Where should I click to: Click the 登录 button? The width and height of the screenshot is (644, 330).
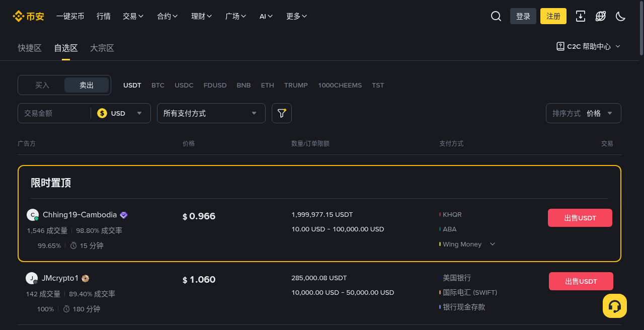pos(523,16)
